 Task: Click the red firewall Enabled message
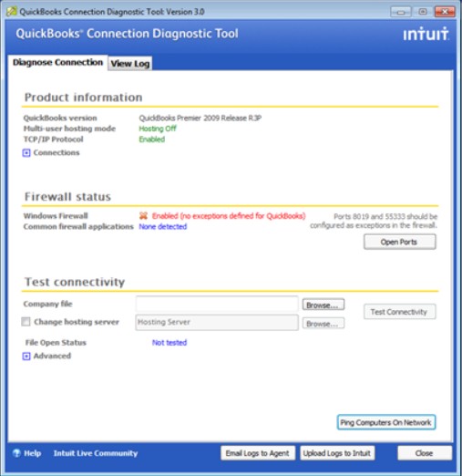[x=229, y=216]
